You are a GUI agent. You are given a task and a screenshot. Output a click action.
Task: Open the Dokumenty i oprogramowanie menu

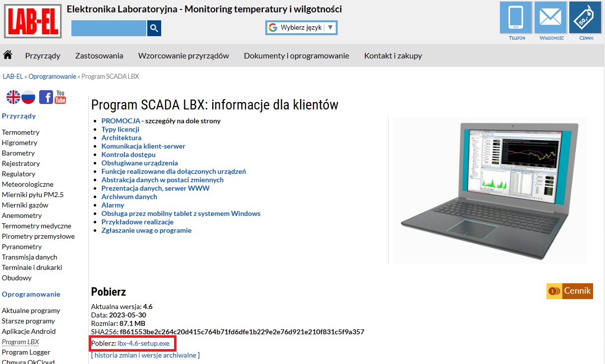tap(297, 55)
